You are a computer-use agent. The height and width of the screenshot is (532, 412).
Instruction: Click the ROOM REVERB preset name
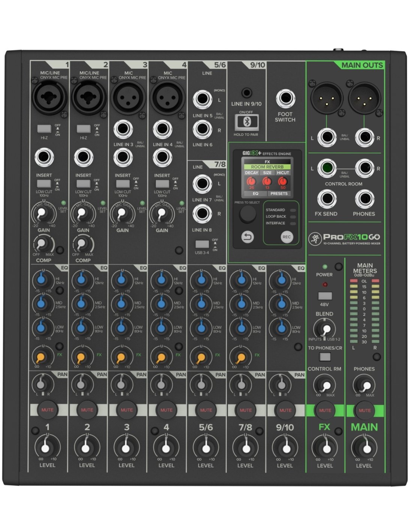click(x=267, y=167)
